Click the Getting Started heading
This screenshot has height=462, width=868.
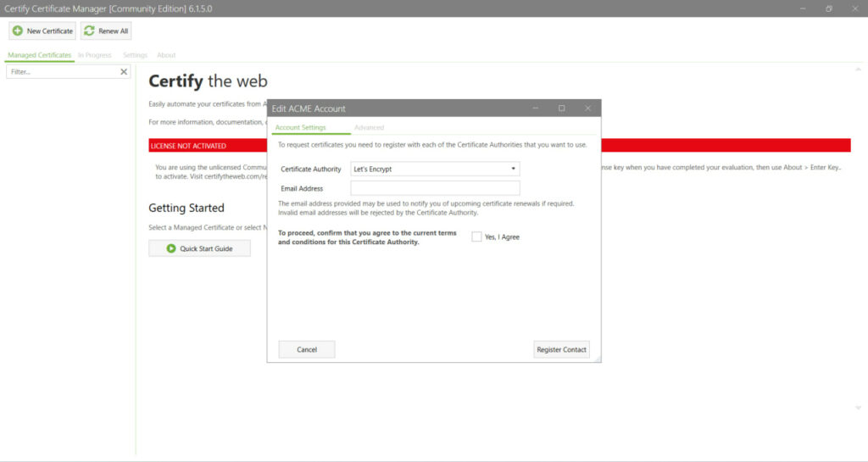(186, 208)
